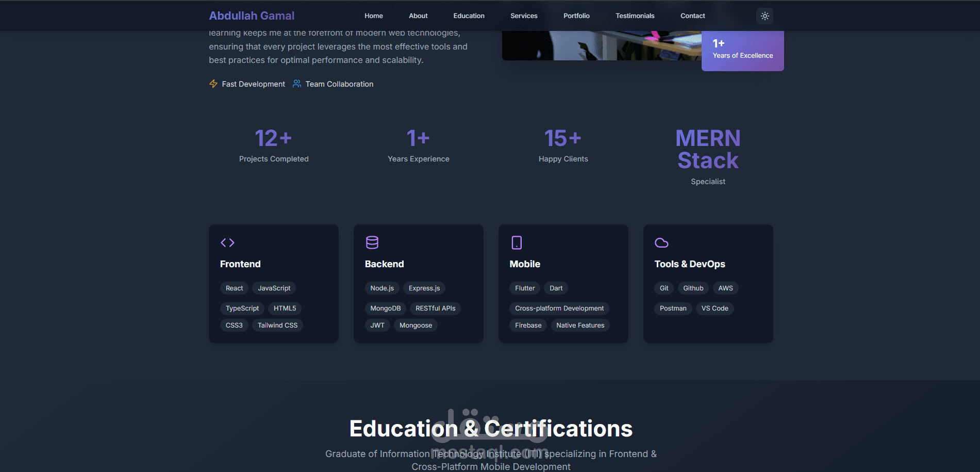This screenshot has height=472, width=980.
Task: Select the Flutter skill tag
Action: (x=525, y=288)
